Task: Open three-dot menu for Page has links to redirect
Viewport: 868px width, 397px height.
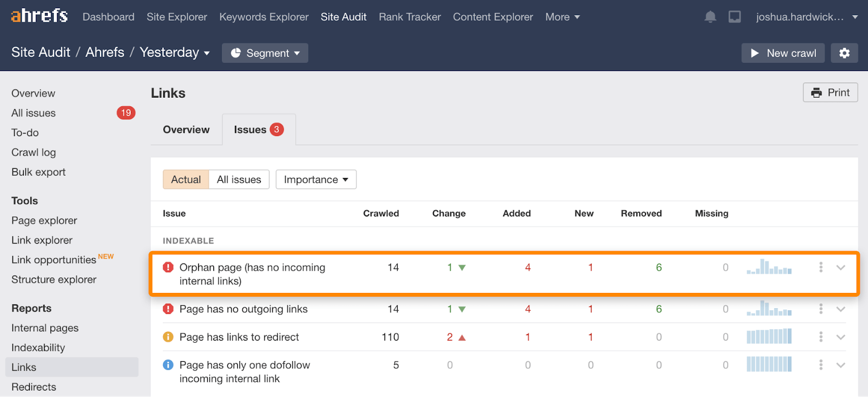Action: [x=821, y=337]
